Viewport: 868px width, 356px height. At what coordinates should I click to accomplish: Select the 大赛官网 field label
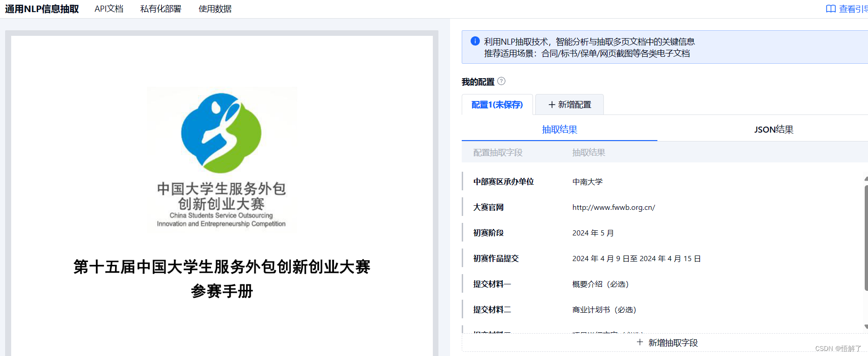[x=488, y=207]
